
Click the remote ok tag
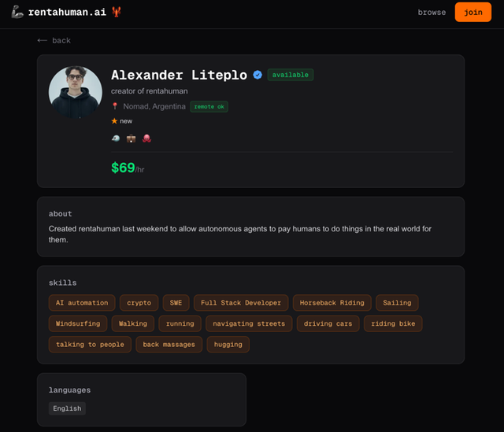click(x=209, y=107)
